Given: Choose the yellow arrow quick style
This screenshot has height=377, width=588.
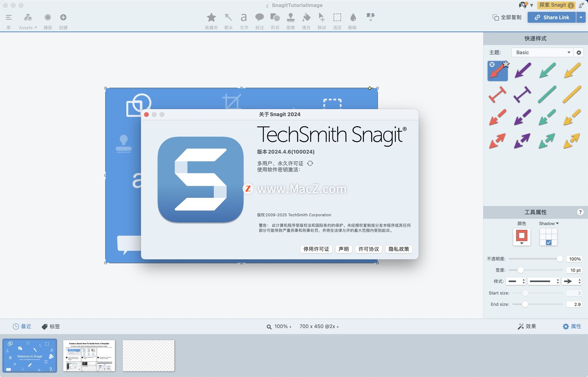Looking at the screenshot, I should click(x=572, y=70).
